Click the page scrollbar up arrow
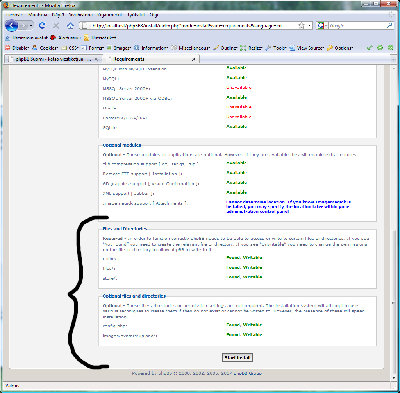The image size is (400, 393). [x=394, y=68]
